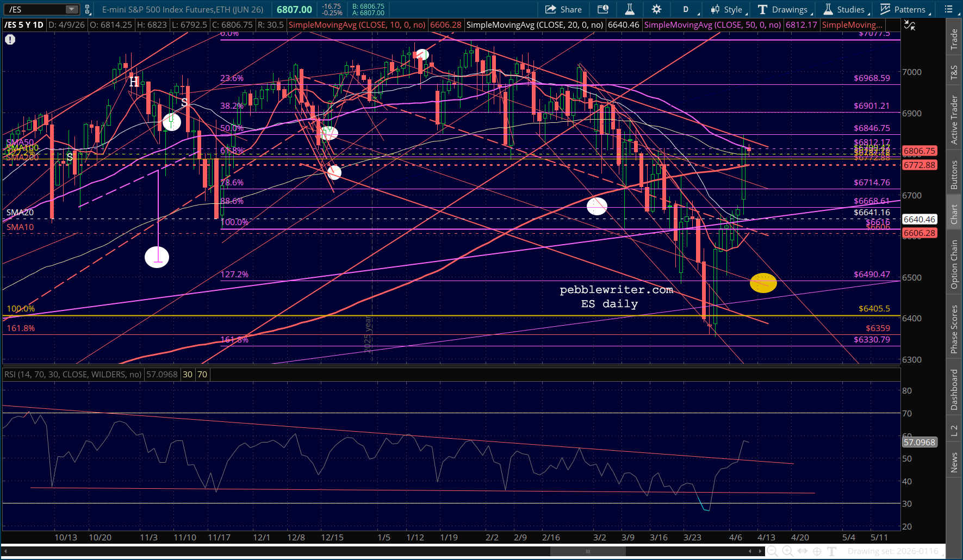Click the collapse price axis icon
Viewport: 963px width, 560px height.
[909, 25]
